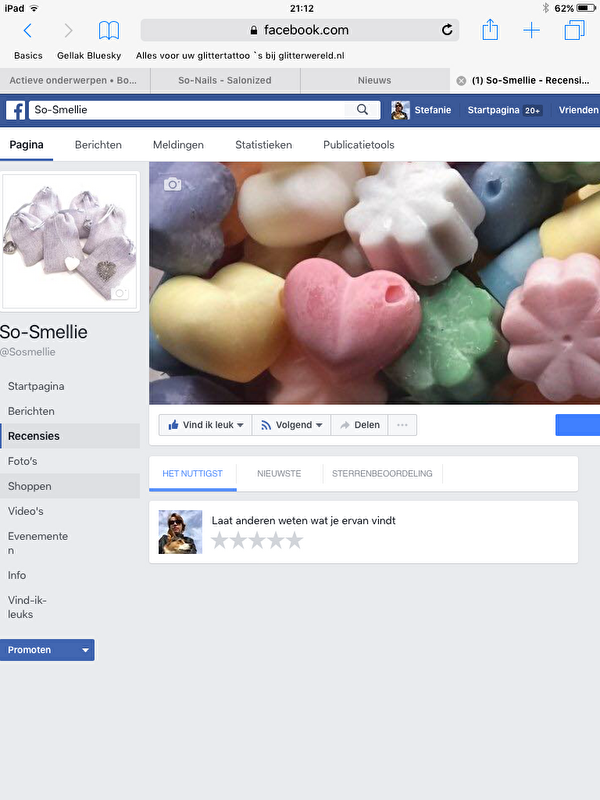Switch to the Statistieken tab
600x800 pixels.
click(x=264, y=145)
